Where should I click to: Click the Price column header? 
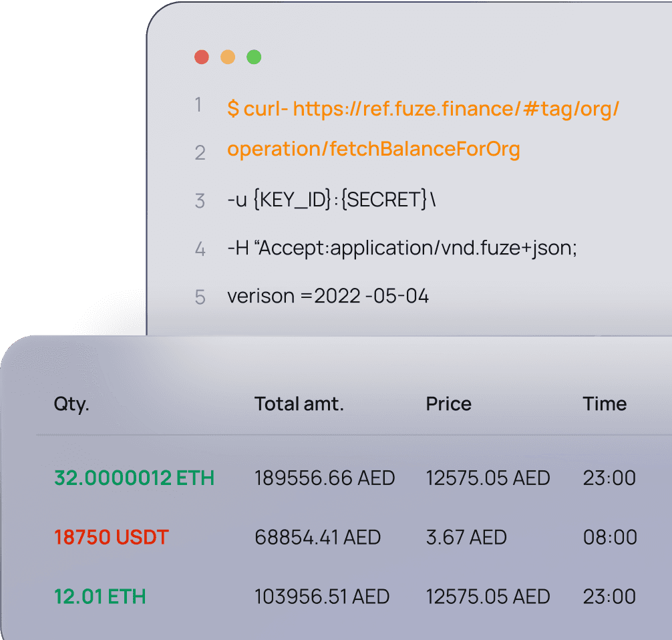[x=448, y=404]
